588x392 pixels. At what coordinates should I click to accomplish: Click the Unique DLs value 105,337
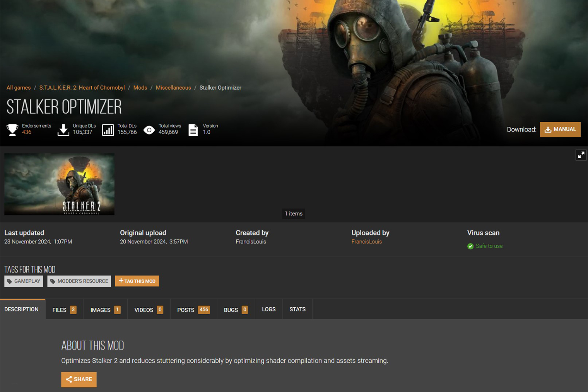point(82,132)
